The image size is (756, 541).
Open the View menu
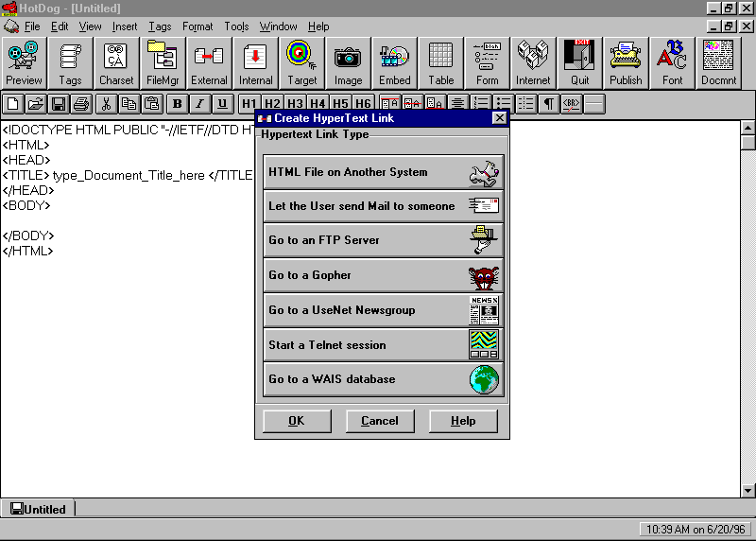[90, 26]
